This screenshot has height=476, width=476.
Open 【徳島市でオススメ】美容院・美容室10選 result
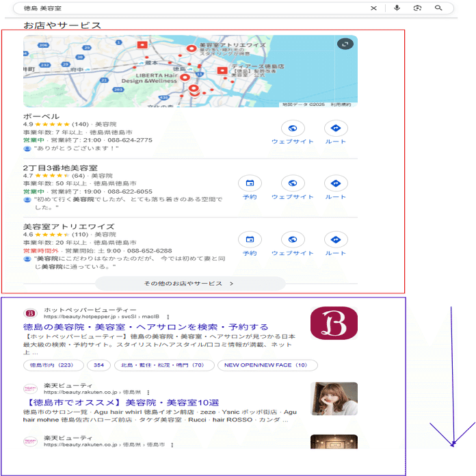click(121, 403)
